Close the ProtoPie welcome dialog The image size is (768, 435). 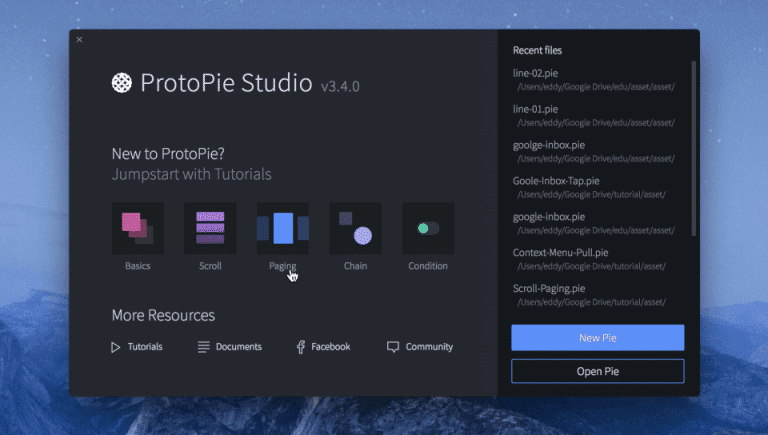79,40
